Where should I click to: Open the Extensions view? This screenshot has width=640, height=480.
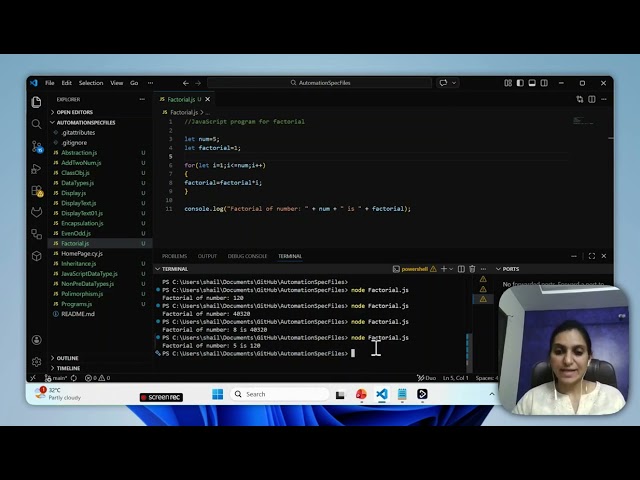coord(37,191)
